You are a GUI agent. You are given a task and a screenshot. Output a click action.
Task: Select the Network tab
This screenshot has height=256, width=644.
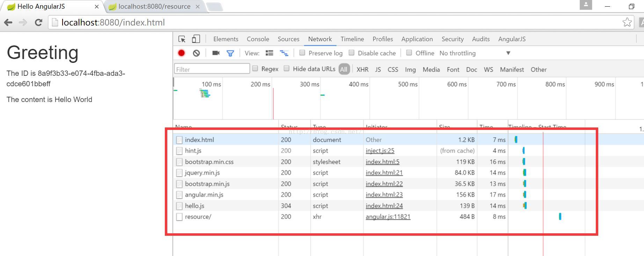(320, 39)
